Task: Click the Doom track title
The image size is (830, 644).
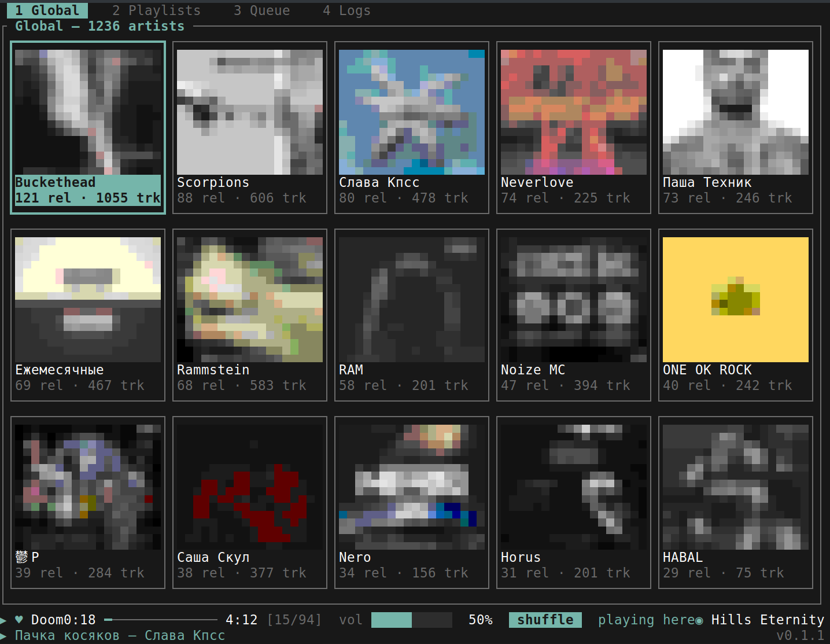Action: coord(47,620)
